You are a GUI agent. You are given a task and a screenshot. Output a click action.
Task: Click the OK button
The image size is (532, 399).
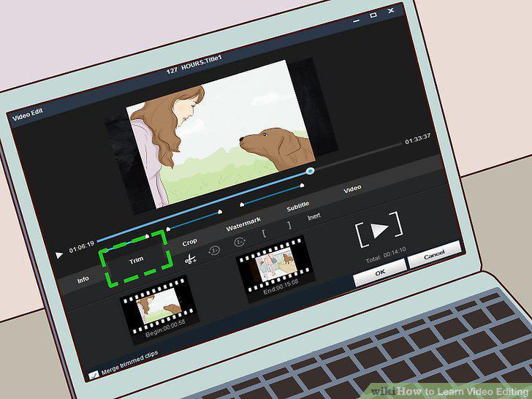click(x=380, y=272)
